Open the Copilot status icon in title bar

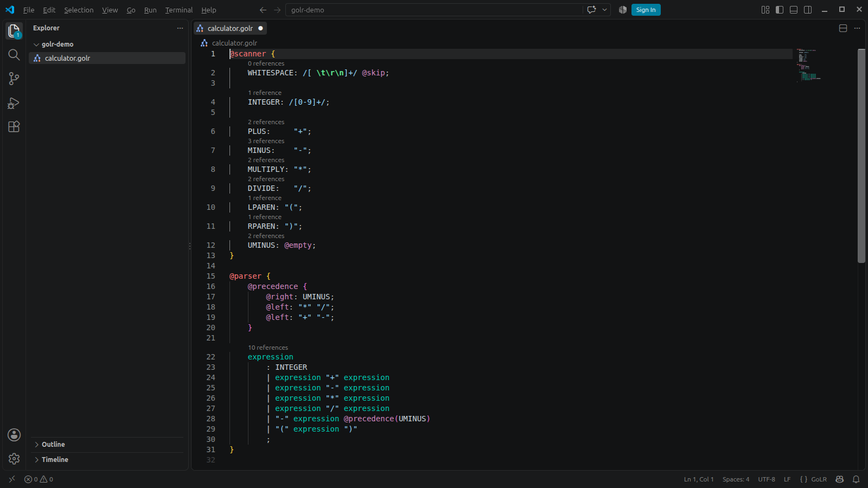pyautogui.click(x=623, y=10)
